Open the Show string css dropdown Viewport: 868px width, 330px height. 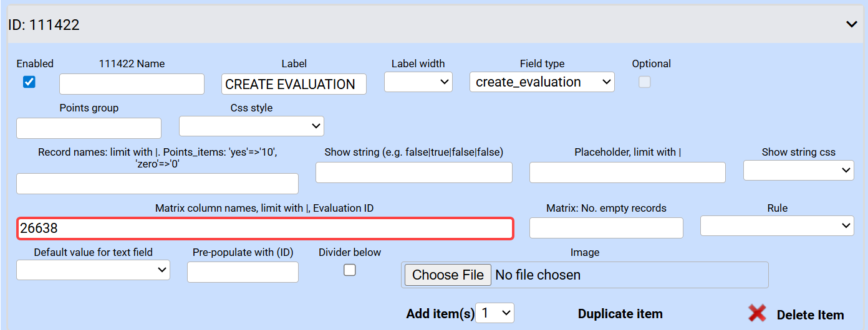pos(798,170)
